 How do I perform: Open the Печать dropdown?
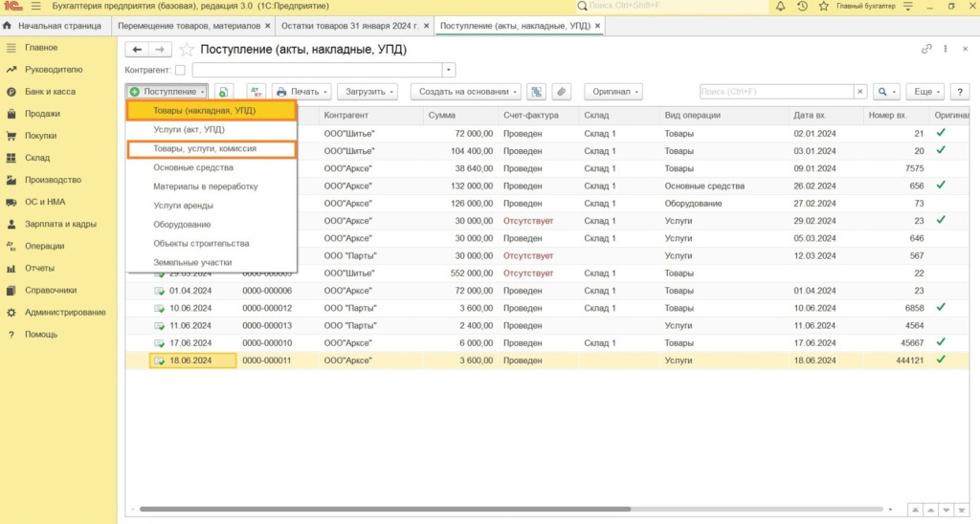[301, 92]
